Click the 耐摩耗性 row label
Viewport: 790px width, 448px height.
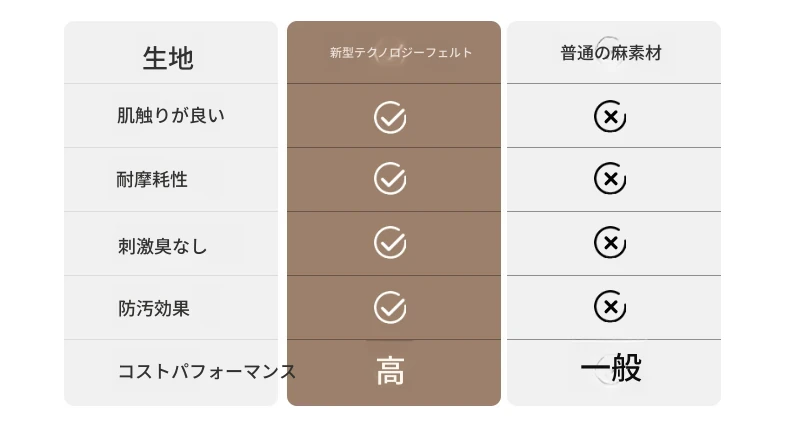pos(152,179)
